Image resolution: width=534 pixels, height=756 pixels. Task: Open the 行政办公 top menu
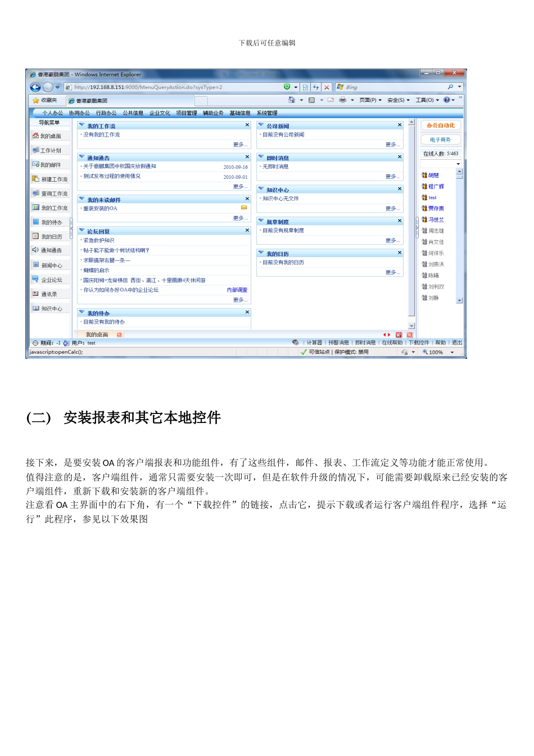106,113
